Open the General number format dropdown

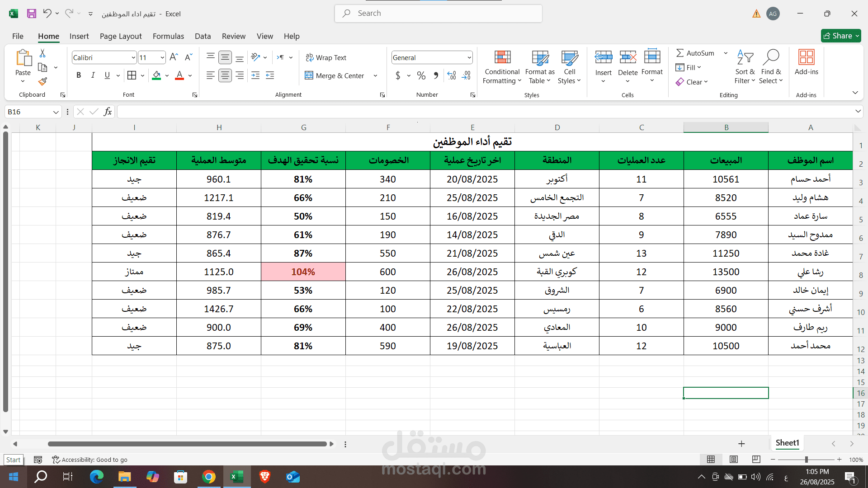pyautogui.click(x=469, y=57)
